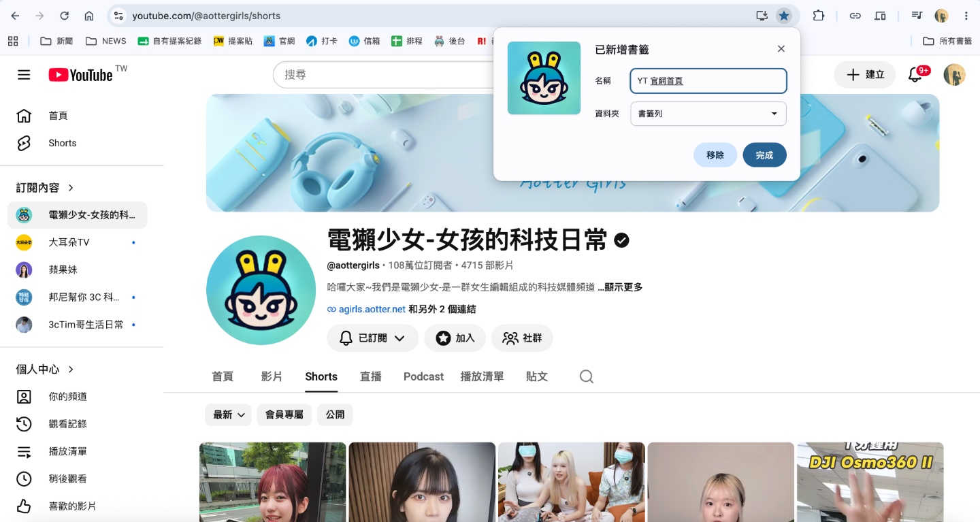
Task: Open 喜歡的影片 in the sidebar
Action: pos(78,506)
